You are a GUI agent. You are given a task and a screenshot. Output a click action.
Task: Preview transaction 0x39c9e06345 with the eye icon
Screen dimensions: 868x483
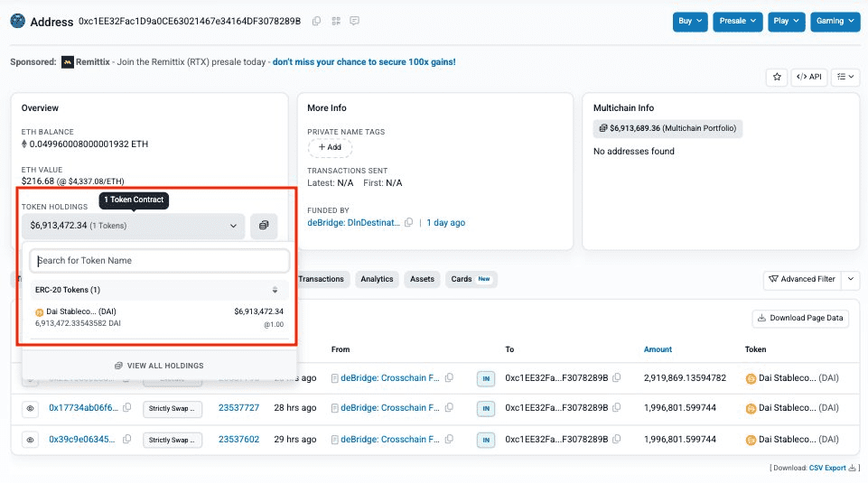(x=30, y=440)
